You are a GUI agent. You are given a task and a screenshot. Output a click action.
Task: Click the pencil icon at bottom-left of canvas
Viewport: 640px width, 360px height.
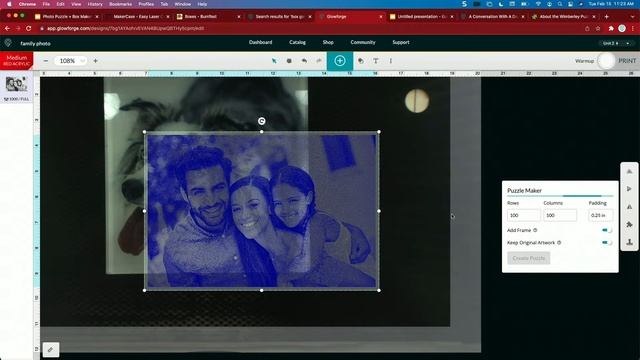click(x=51, y=349)
